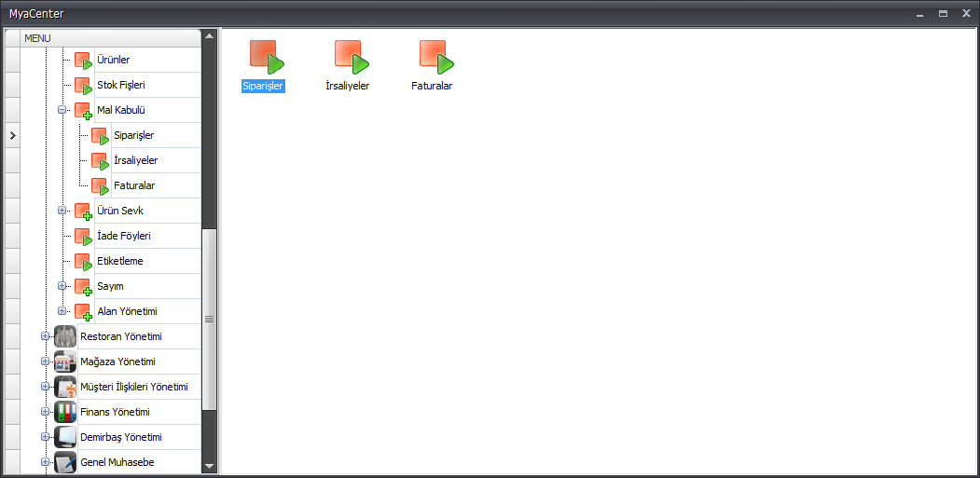Expand the Müşteri İlişkileri Yönetimi node
This screenshot has height=478, width=980.
[45, 386]
